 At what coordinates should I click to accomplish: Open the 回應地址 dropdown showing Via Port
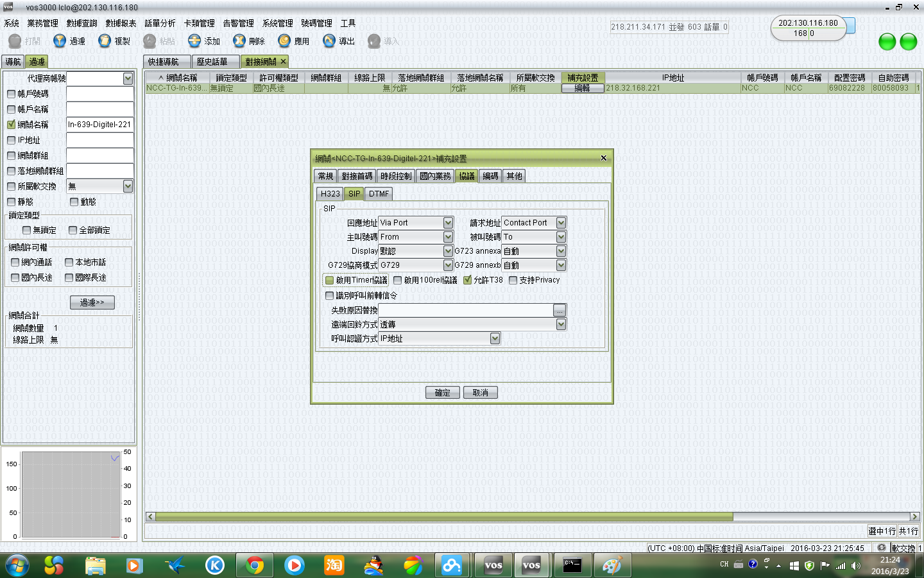(x=448, y=223)
